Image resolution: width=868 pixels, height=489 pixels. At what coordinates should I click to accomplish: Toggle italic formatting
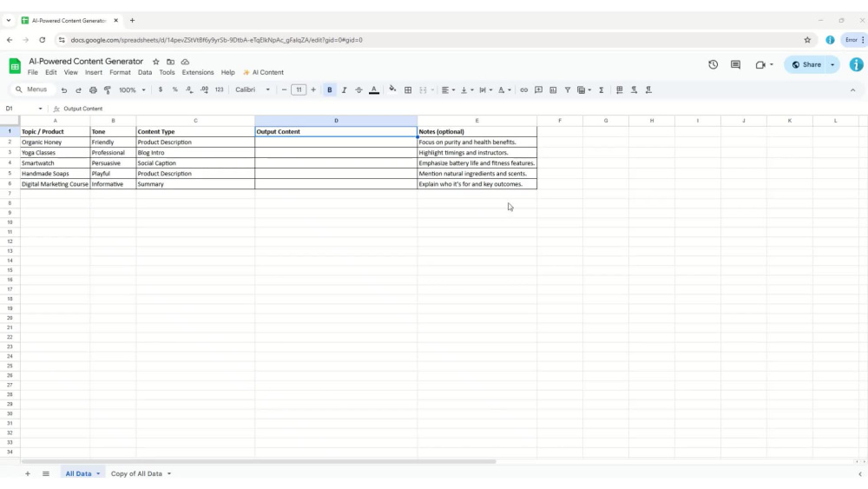point(344,89)
